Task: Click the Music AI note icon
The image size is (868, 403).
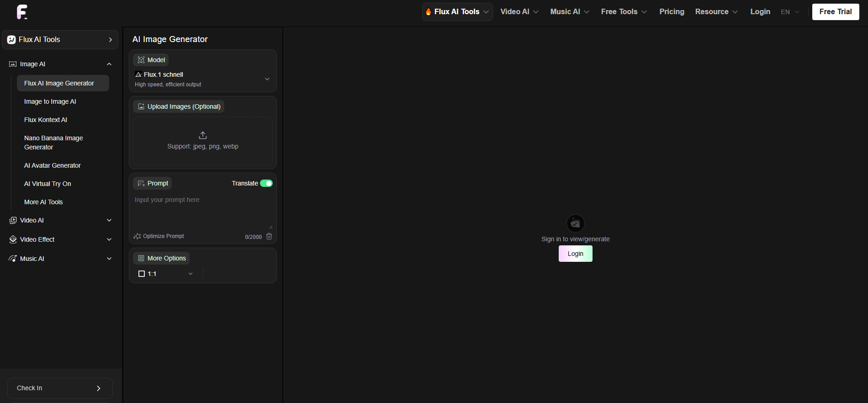Action: (x=13, y=259)
